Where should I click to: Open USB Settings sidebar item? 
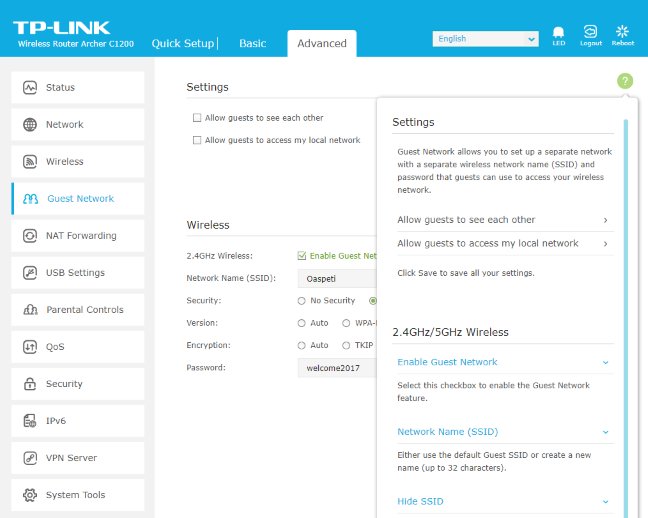pos(78,273)
